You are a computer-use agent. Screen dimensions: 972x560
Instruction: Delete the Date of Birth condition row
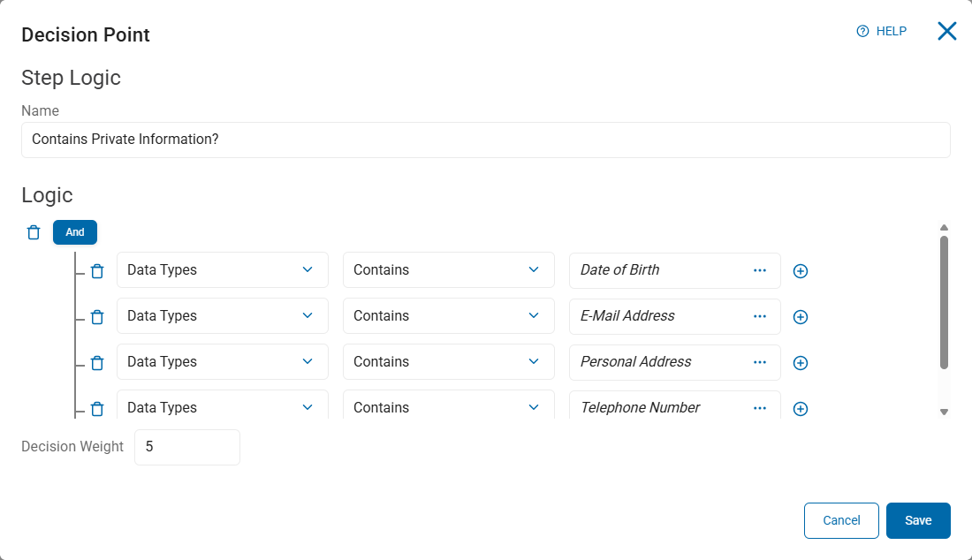tap(97, 271)
